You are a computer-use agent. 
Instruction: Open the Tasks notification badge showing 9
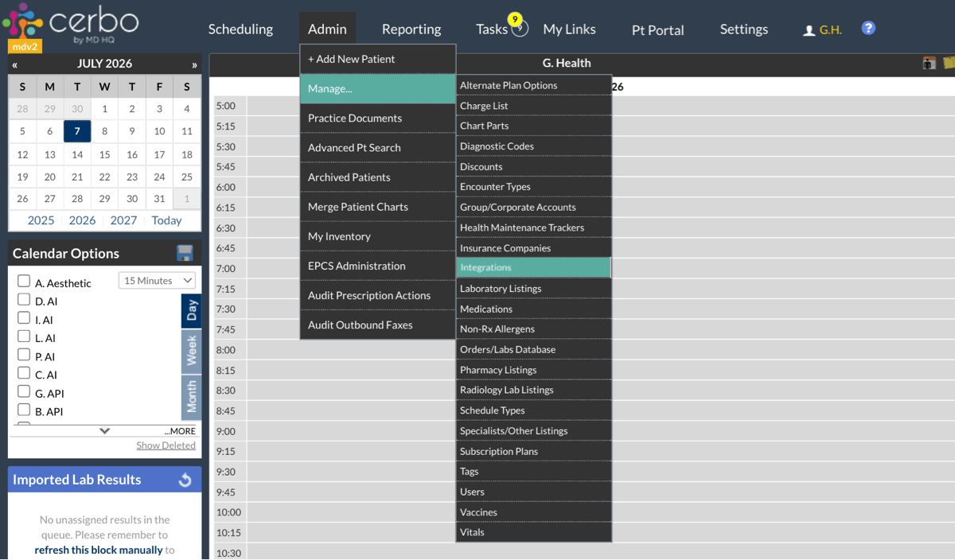click(x=515, y=19)
